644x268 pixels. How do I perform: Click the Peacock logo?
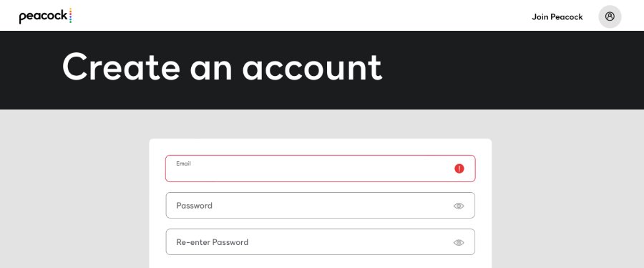pos(46,16)
